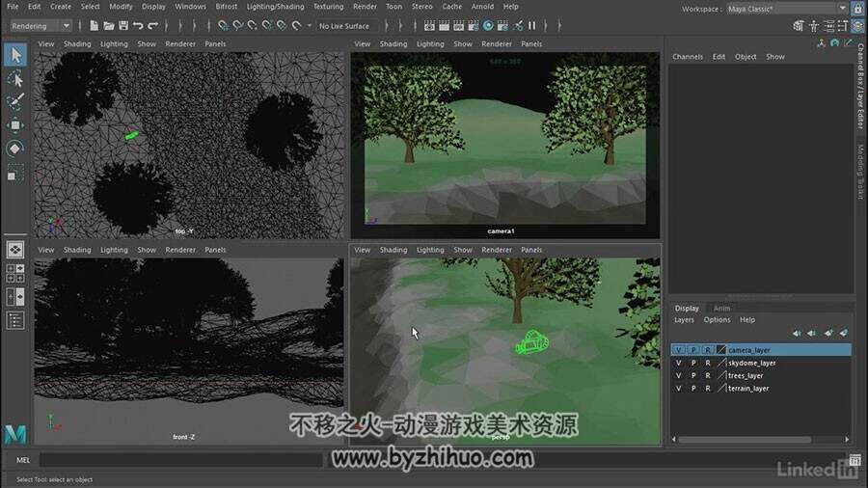
Task: Click the pause IPR render icon
Action: coord(532,25)
